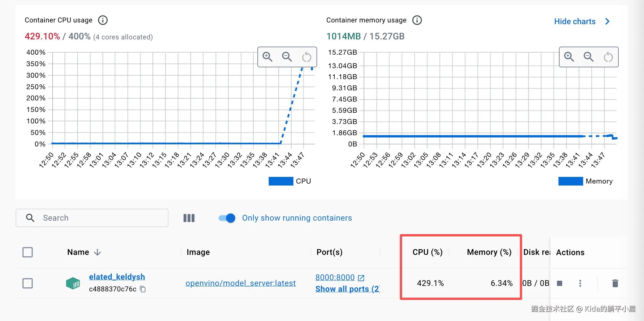Click the Container memory usage info icon
Screen dimensions: 644x321
(x=417, y=20)
